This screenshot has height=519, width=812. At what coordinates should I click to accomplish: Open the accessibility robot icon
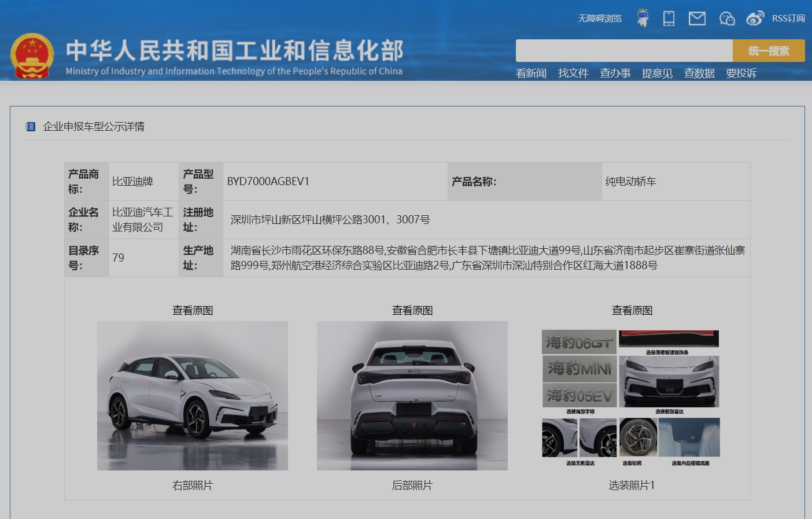point(643,18)
